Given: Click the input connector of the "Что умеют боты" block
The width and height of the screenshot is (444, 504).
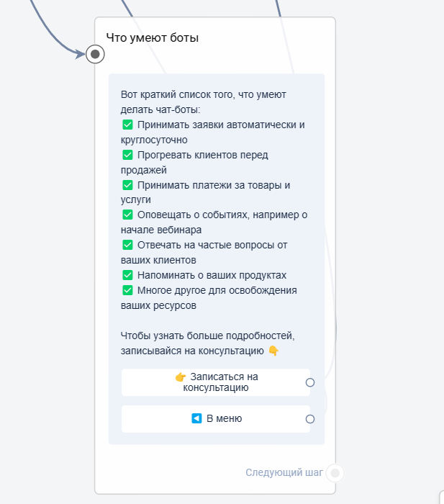Looking at the screenshot, I should [95, 54].
